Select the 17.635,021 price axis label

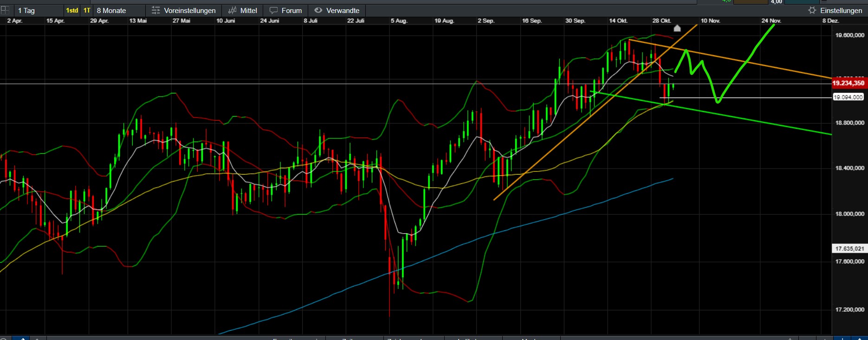click(849, 248)
